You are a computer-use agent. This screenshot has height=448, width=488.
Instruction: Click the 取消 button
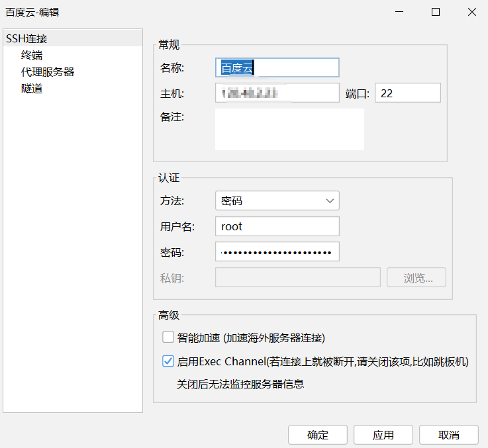pos(449,435)
